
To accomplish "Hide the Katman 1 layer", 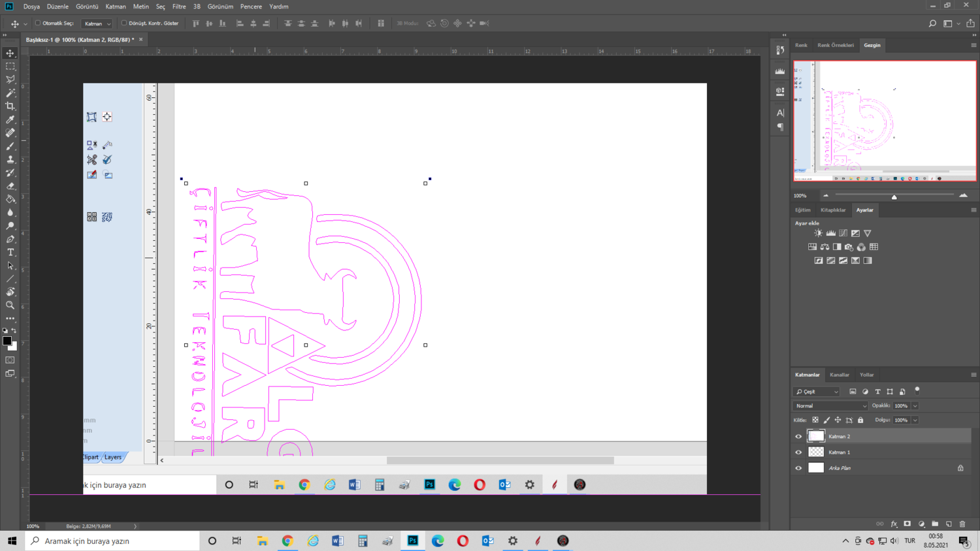I will coord(798,452).
